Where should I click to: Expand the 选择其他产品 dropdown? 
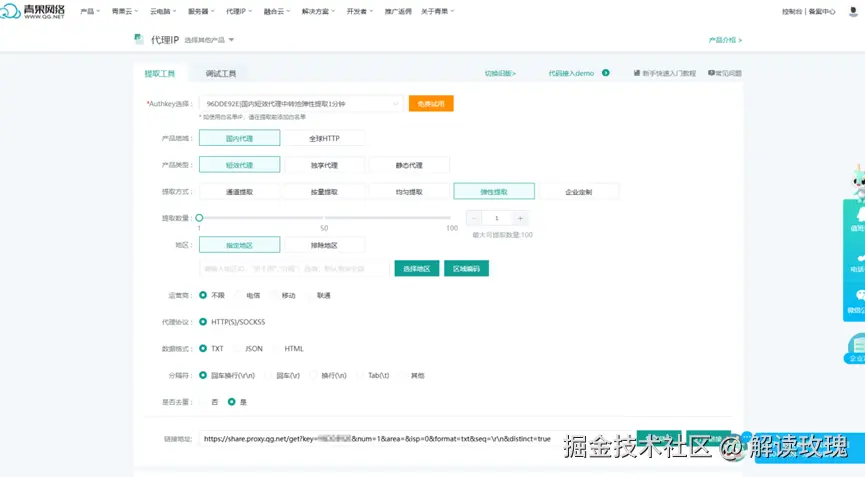209,40
